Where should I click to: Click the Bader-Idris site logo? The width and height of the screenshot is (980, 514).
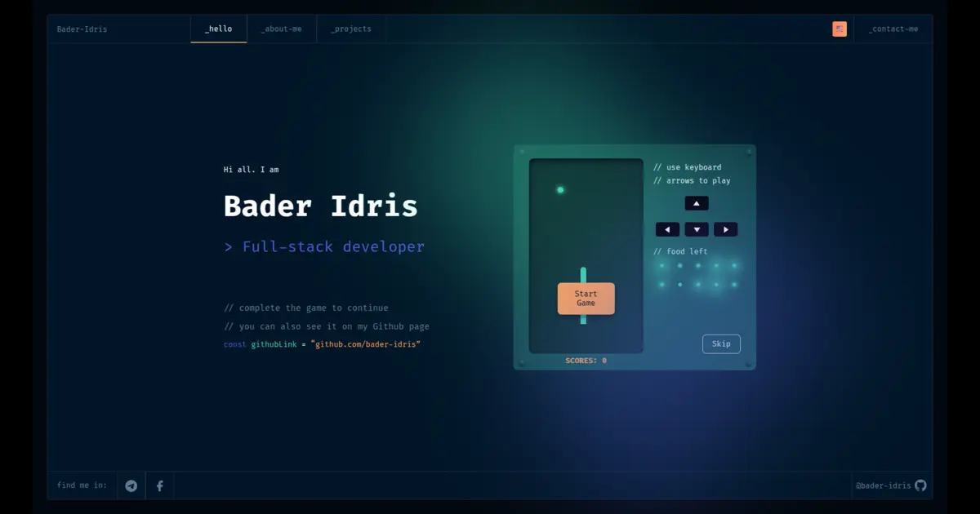coord(81,29)
